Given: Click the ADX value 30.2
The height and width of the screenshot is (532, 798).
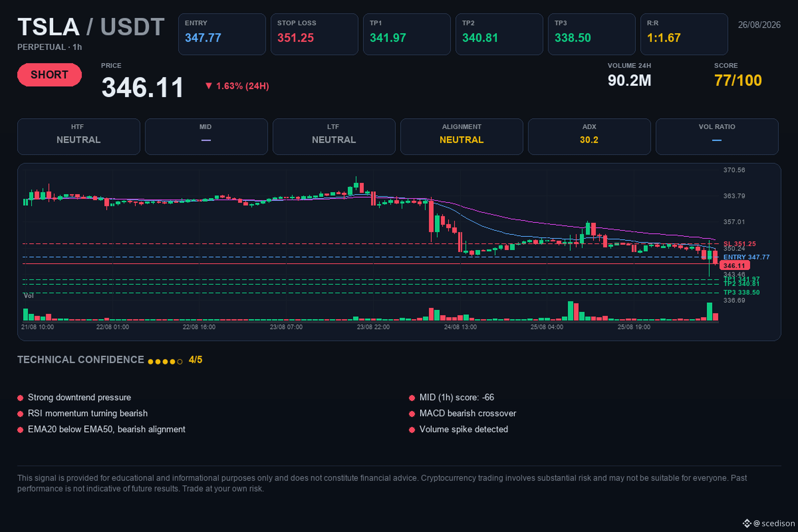Looking at the screenshot, I should click(x=589, y=140).
